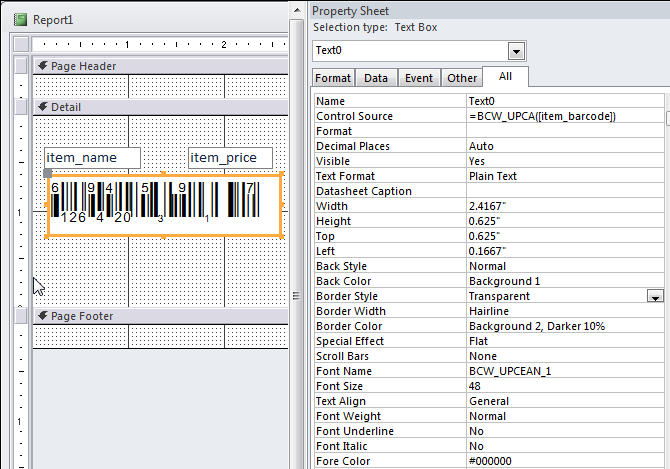
Task: Switch to the Data tab
Action: click(376, 78)
